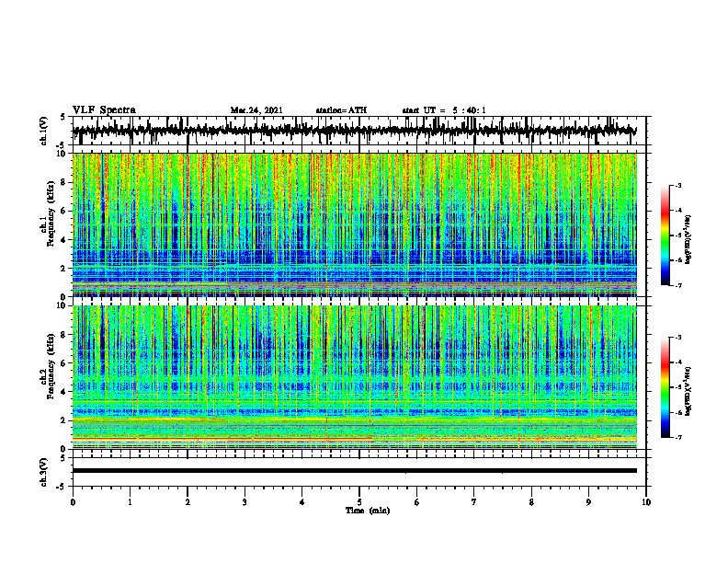The width and height of the screenshot is (728, 563).
Task: Click the "5" volt tick on ch.1(V) axis
Action: pyautogui.click(x=63, y=117)
